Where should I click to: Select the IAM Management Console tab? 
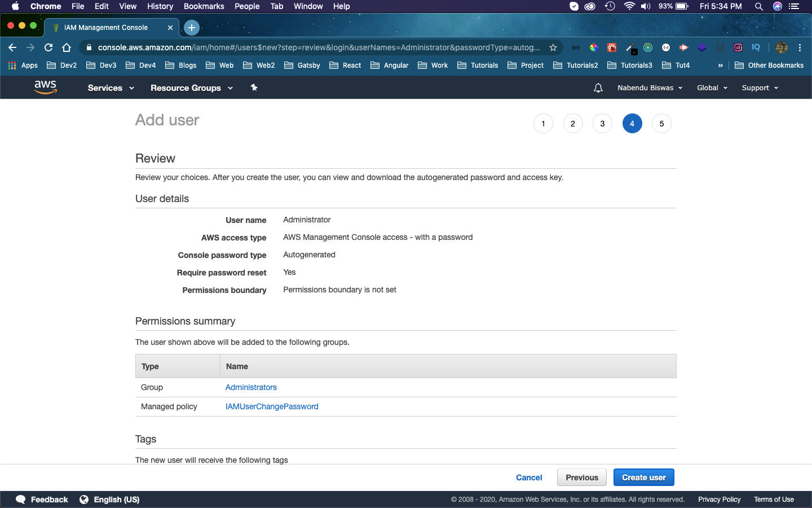tap(112, 27)
